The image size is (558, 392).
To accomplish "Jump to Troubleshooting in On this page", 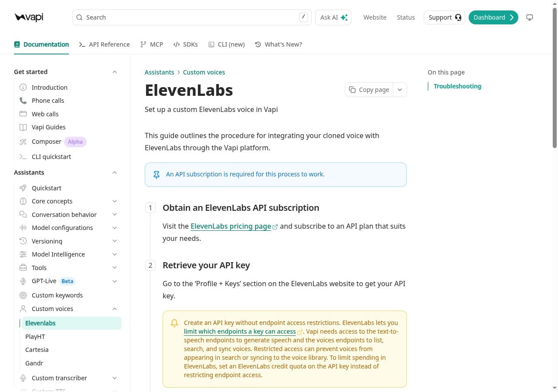I will (457, 86).
